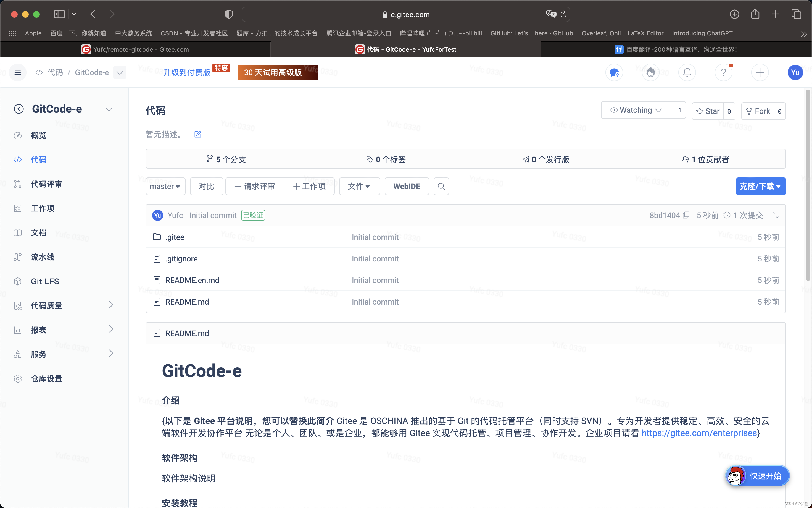Click the 文件 filter dropdown
This screenshot has height=508, width=812.
[358, 186]
